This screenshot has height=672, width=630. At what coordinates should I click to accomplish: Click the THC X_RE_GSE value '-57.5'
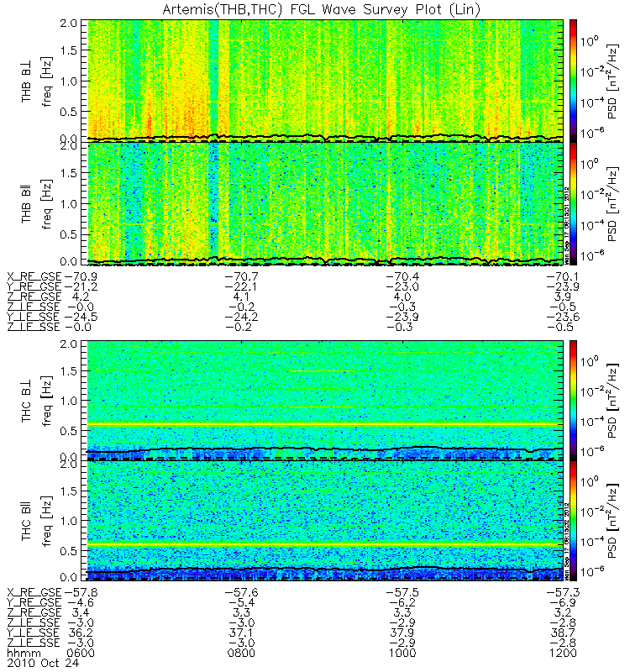pos(402,592)
